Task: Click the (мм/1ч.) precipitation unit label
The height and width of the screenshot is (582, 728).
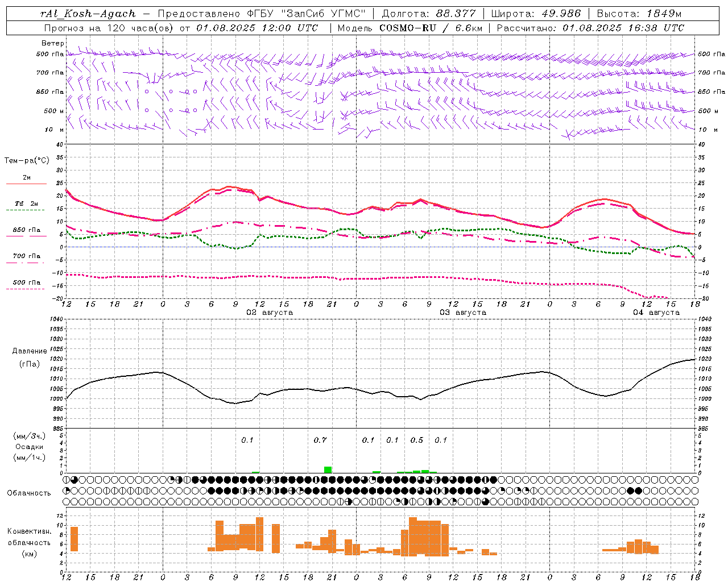Action: (30, 458)
